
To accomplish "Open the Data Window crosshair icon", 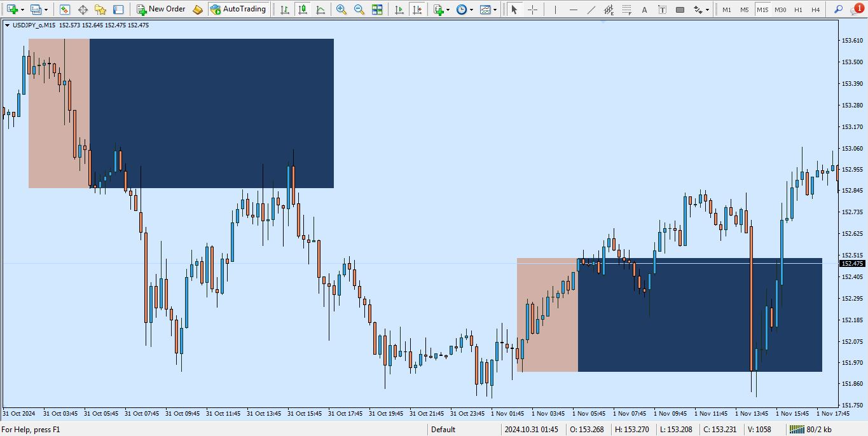I will point(83,10).
